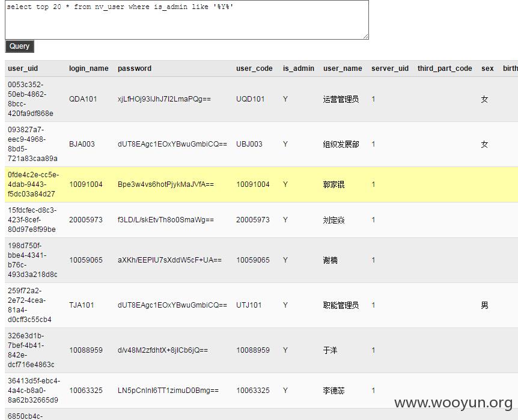Click user_uid starting with 326e3d1b
This screenshot has width=518, height=420.
31,350
